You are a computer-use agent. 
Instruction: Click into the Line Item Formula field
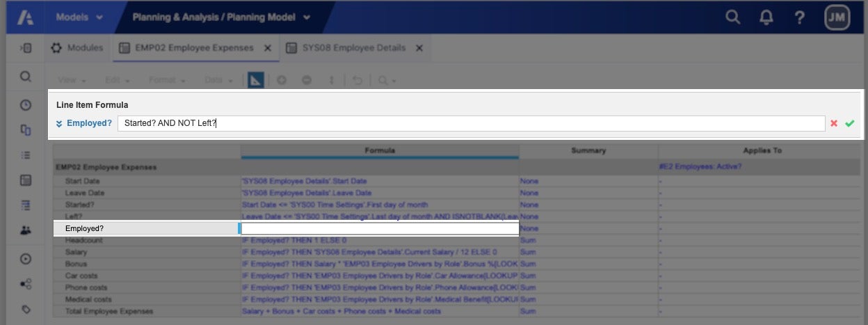(x=471, y=123)
